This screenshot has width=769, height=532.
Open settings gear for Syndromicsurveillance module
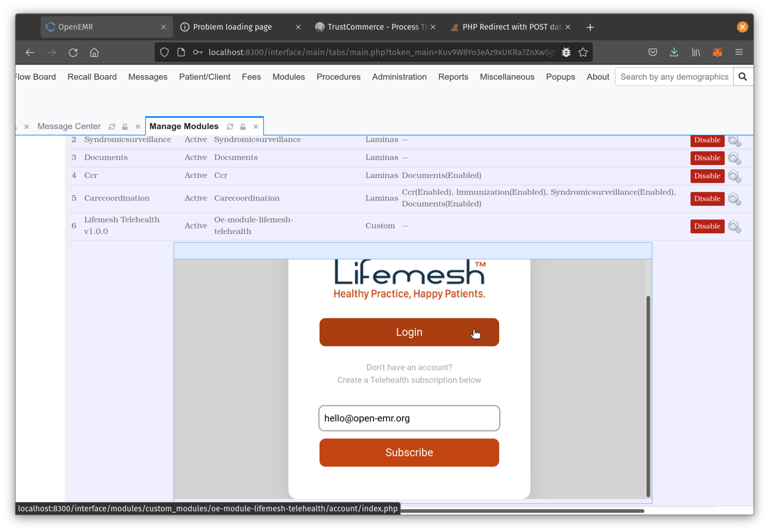(734, 140)
